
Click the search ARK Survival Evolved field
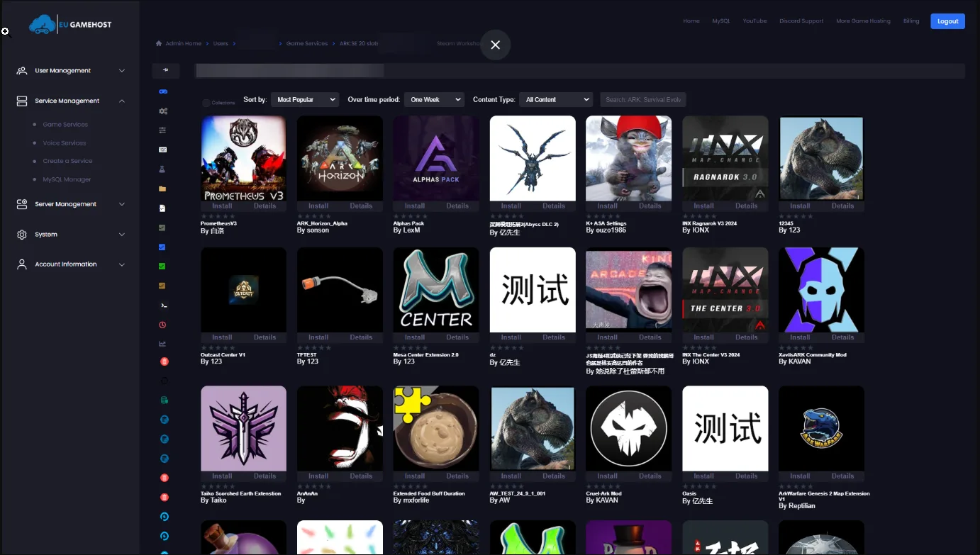pos(643,100)
